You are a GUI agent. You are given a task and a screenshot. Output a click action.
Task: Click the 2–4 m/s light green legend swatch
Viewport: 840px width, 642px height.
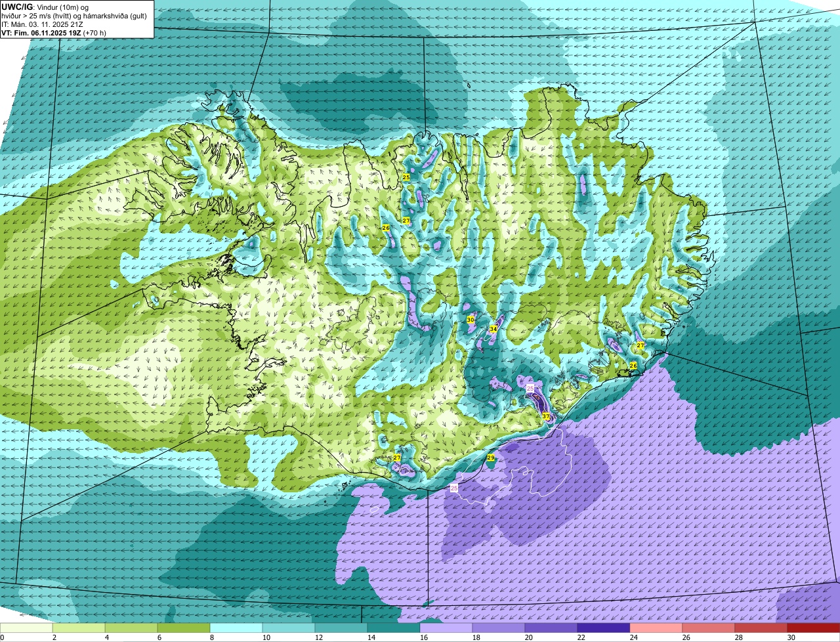click(x=79, y=628)
